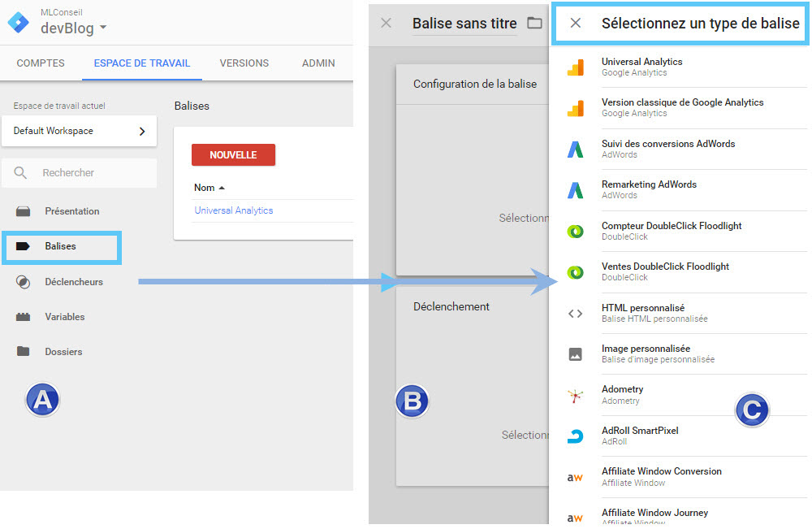Click the Ventes DoubleClick icon
This screenshot has width=812, height=529.
pos(576,272)
